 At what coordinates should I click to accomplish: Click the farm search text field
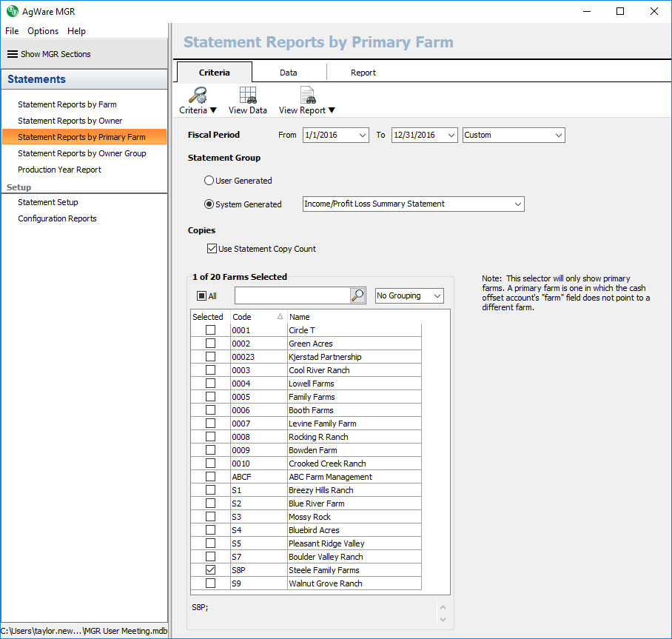(292, 295)
